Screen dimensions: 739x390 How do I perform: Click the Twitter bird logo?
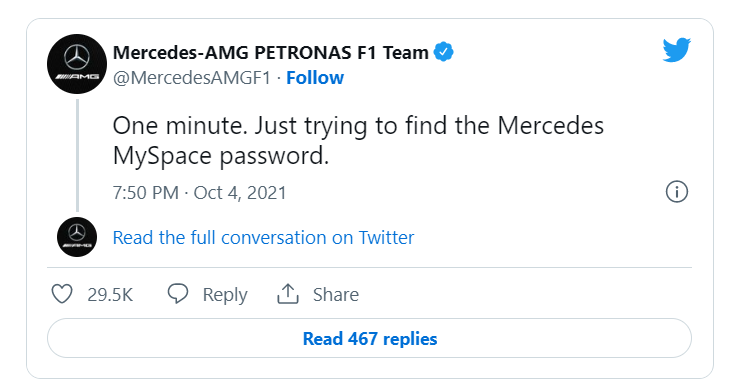(x=676, y=50)
